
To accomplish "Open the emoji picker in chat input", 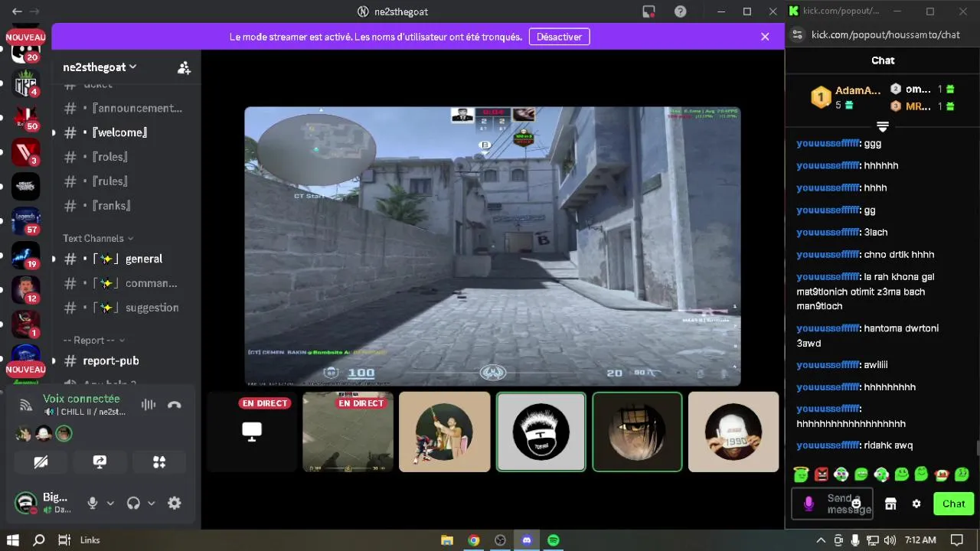I will tap(856, 503).
